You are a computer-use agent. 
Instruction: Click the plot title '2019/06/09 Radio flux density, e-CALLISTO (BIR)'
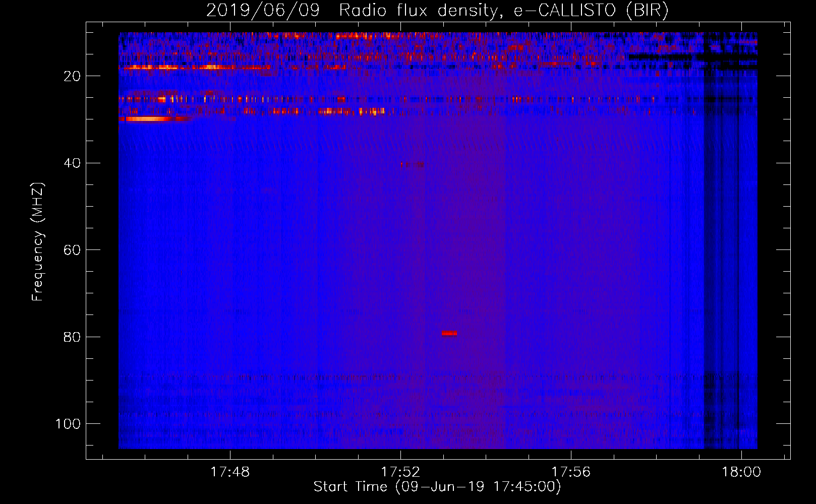click(x=437, y=11)
